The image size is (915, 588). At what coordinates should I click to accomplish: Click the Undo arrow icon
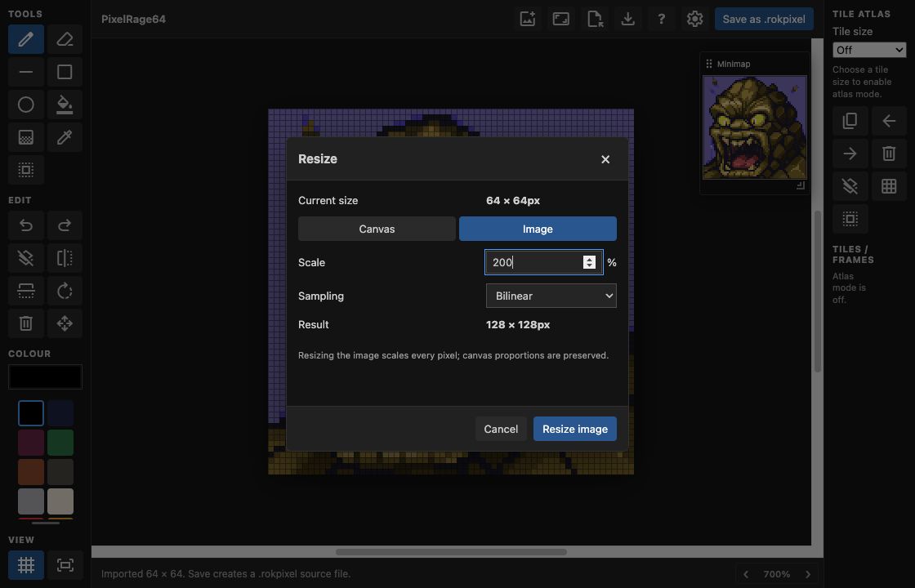point(25,225)
